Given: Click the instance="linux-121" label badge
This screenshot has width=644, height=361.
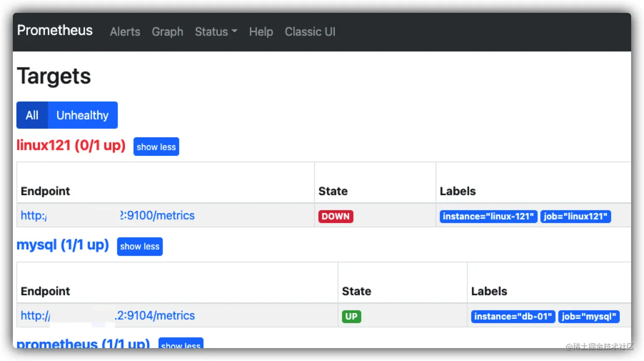Looking at the screenshot, I should (488, 216).
